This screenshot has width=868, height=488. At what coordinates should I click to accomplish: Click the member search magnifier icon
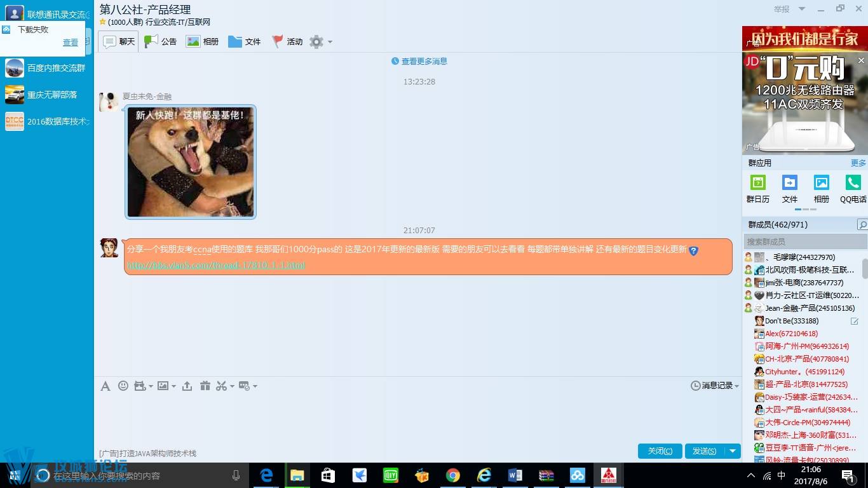point(862,225)
